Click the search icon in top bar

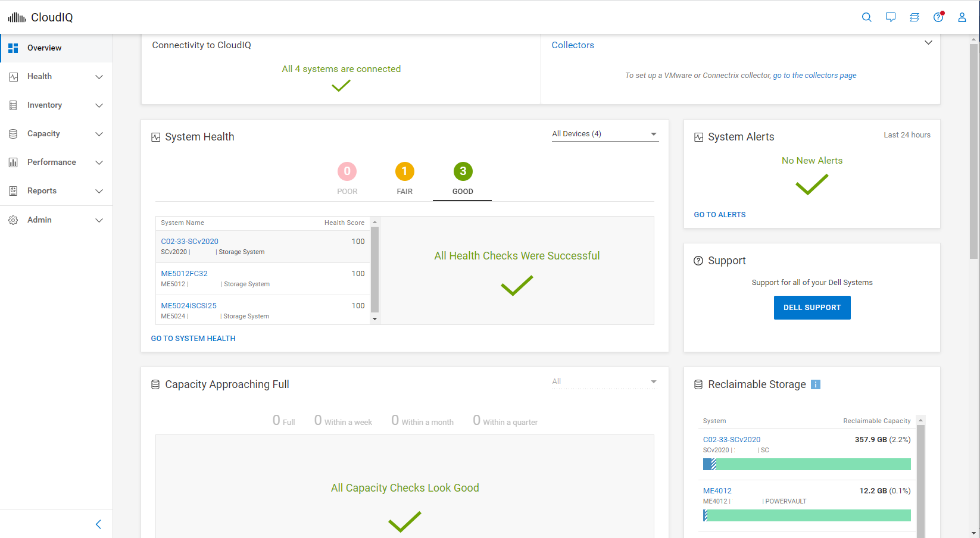866,17
